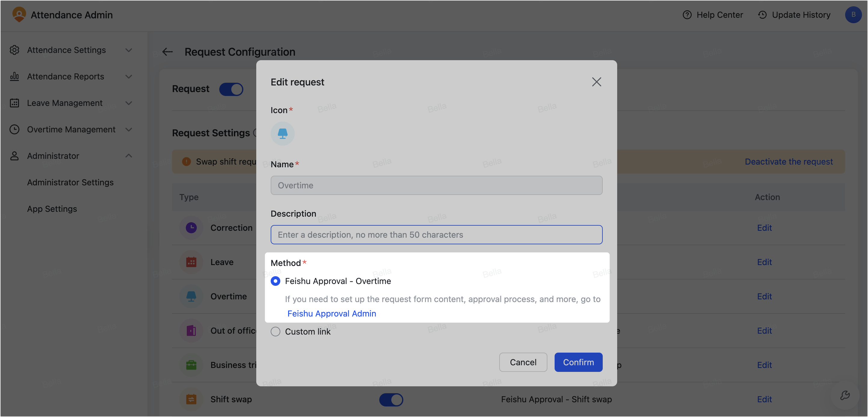Select the Custom link radio button
Viewport: 868px width, 417px height.
tap(275, 331)
